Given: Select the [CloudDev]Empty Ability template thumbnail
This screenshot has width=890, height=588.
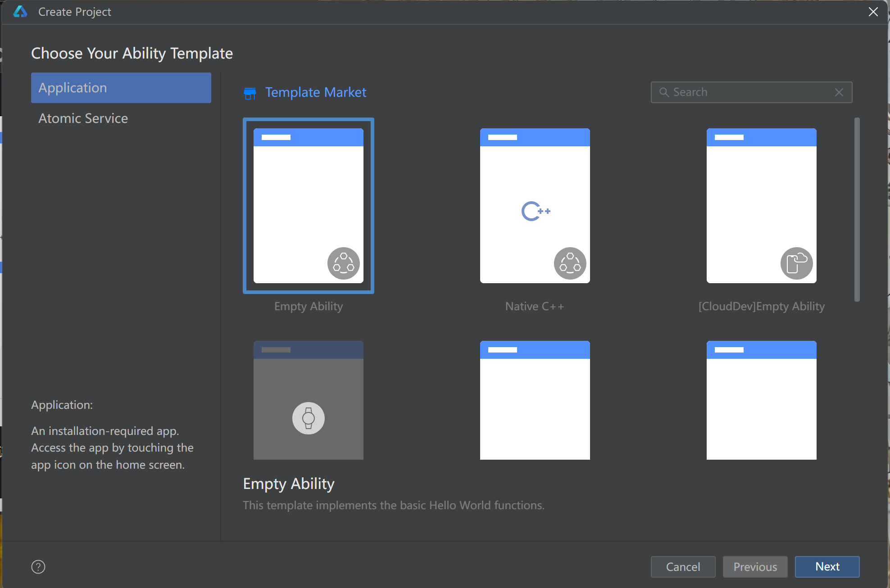Looking at the screenshot, I should [x=762, y=206].
